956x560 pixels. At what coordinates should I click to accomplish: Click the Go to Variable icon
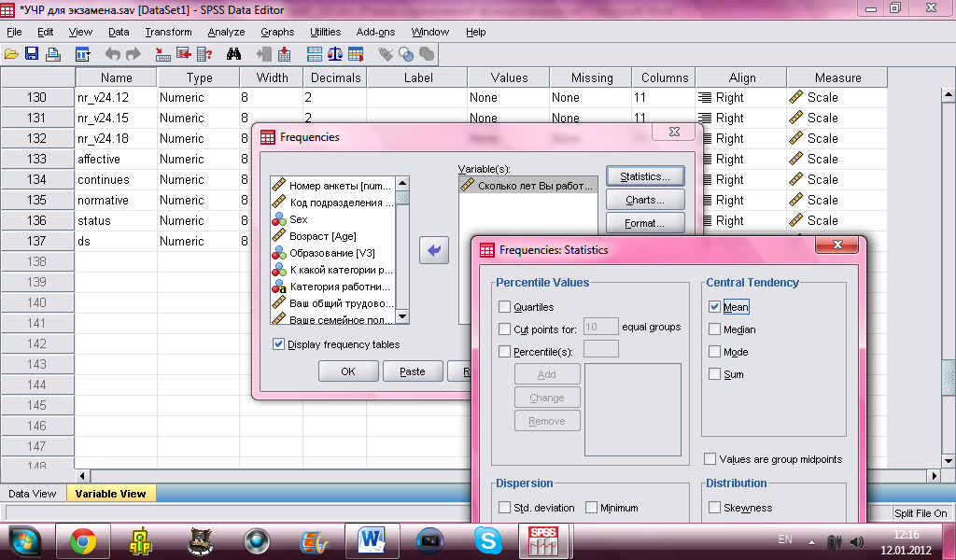point(184,54)
